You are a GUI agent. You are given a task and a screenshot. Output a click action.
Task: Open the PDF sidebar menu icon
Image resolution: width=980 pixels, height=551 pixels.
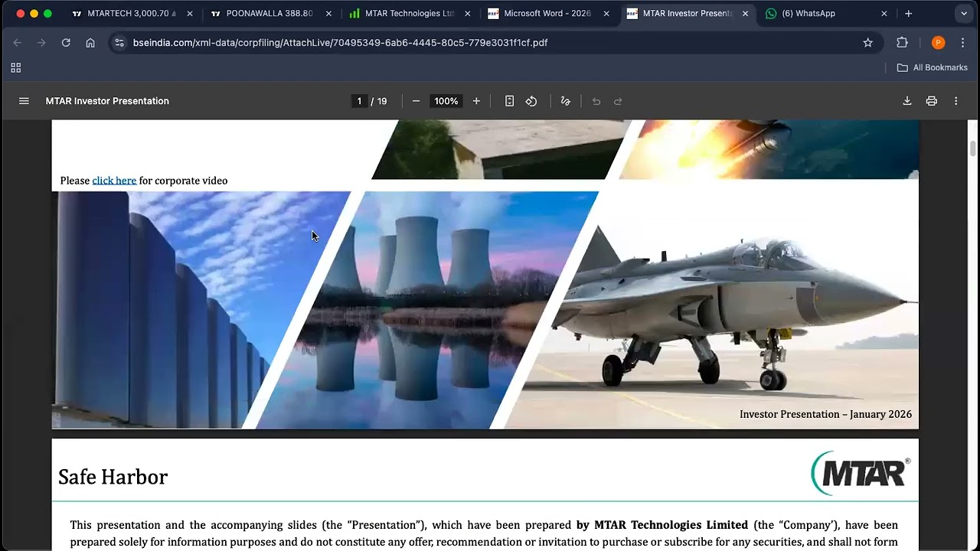click(24, 101)
